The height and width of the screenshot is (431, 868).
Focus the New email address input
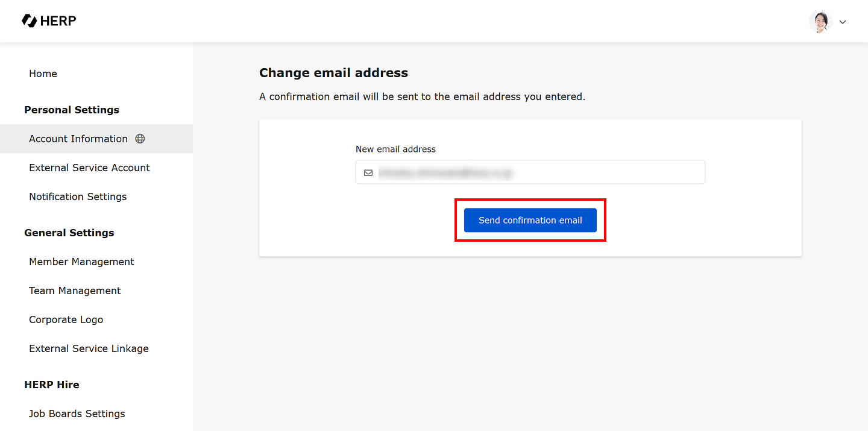tap(536, 172)
